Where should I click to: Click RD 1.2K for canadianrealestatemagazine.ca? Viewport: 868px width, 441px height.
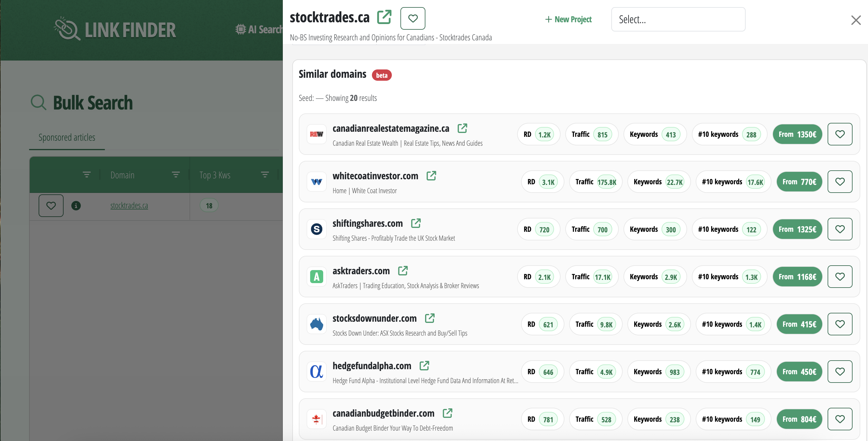(539, 134)
